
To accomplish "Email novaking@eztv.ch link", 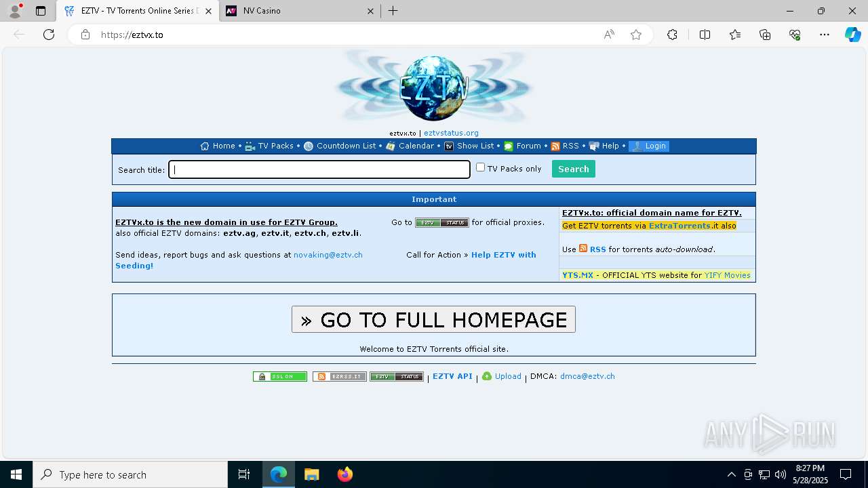I will (x=328, y=255).
